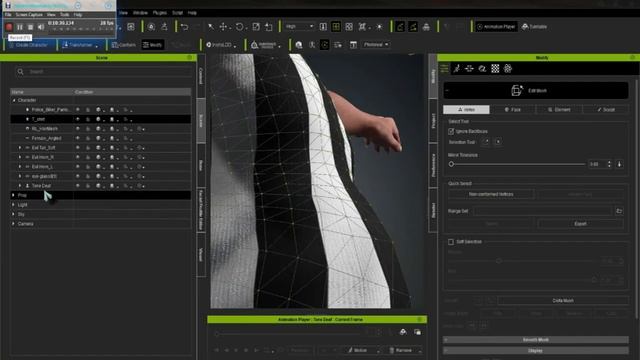Toggle visibility of Female_Angled row

(78, 138)
